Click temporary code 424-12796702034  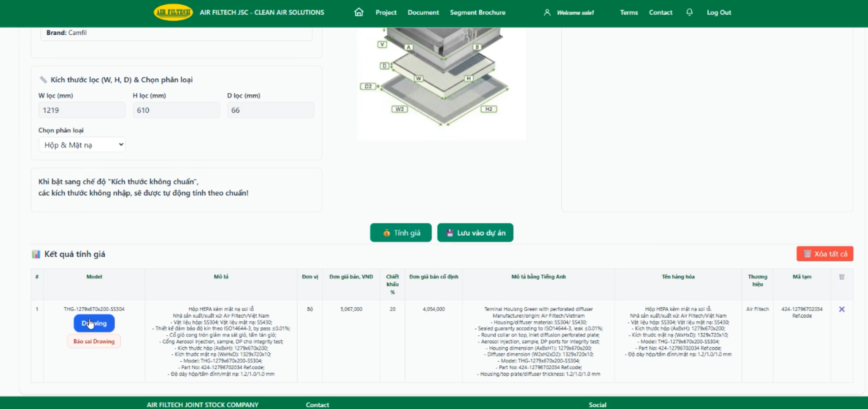coord(802,309)
